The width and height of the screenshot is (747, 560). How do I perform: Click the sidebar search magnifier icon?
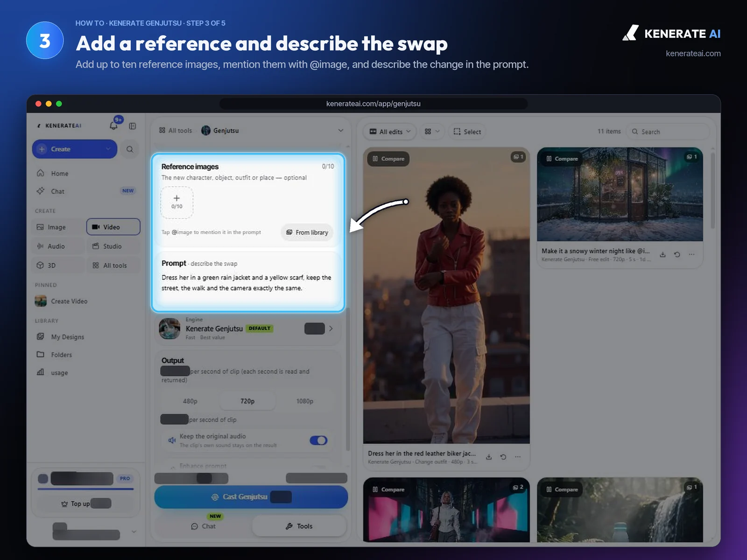point(130,149)
